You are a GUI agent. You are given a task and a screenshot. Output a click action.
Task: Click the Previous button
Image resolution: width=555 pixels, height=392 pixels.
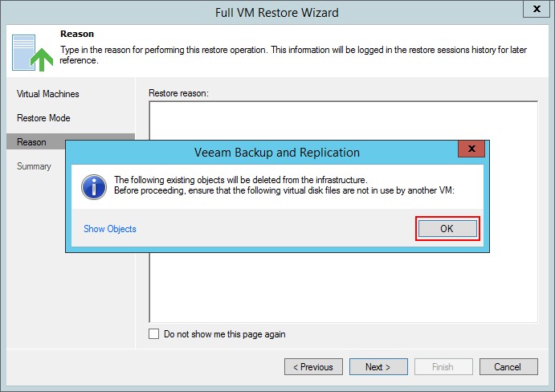tap(313, 367)
